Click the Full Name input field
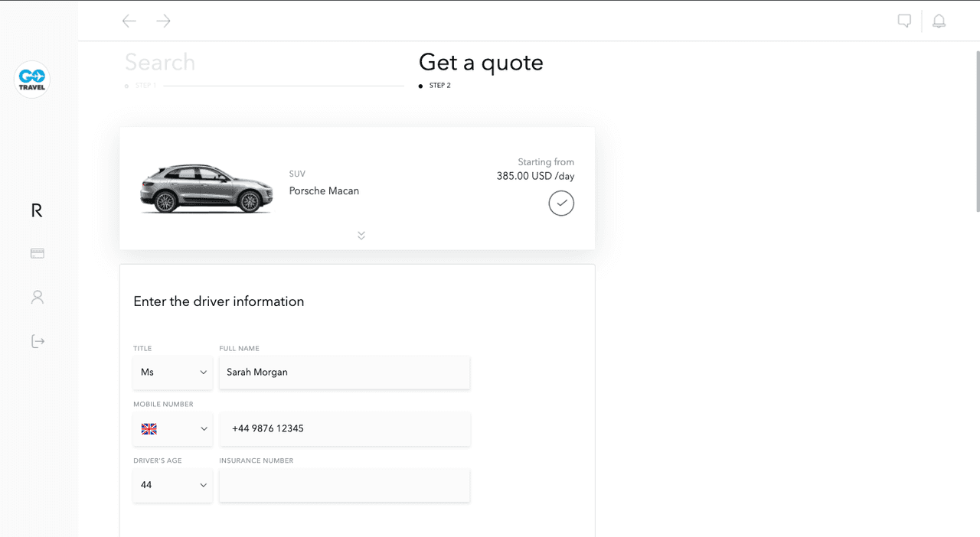Screen dimensions: 980x537 click(345, 373)
